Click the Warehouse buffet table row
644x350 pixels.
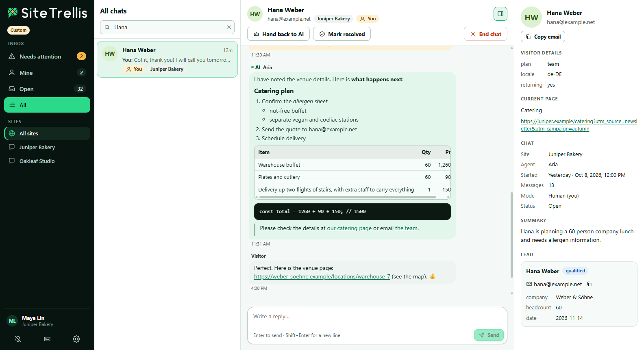(x=352, y=165)
